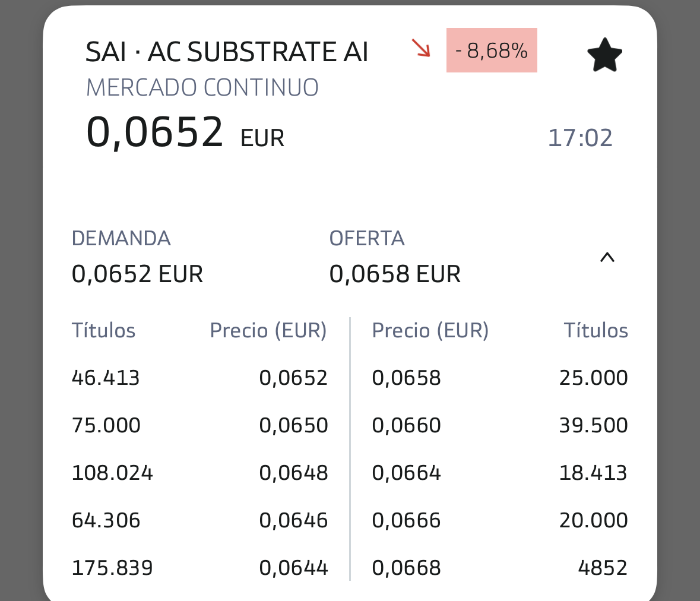The image size is (700, 601).
Task: Click the SAI · AC SUBSTRATE AI title
Action: pyautogui.click(x=227, y=52)
